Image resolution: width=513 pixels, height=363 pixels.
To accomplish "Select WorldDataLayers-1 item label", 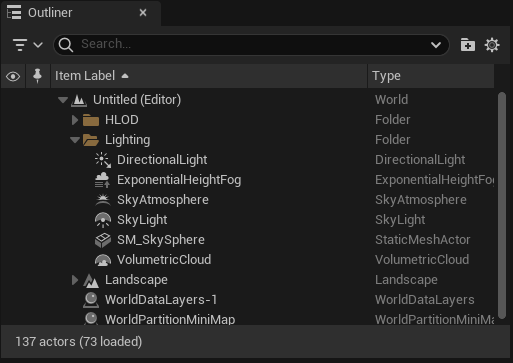I will click(161, 300).
